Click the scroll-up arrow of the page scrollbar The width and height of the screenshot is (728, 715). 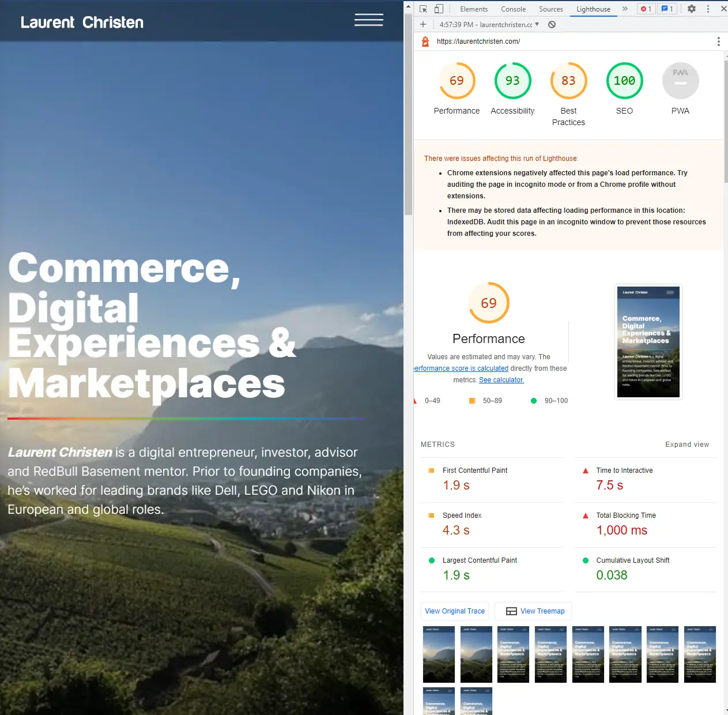pos(408,7)
